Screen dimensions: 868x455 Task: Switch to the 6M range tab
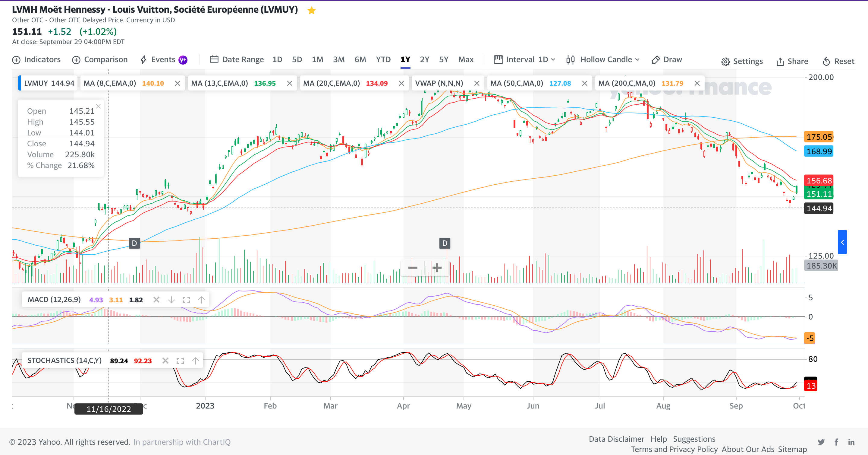pyautogui.click(x=360, y=60)
